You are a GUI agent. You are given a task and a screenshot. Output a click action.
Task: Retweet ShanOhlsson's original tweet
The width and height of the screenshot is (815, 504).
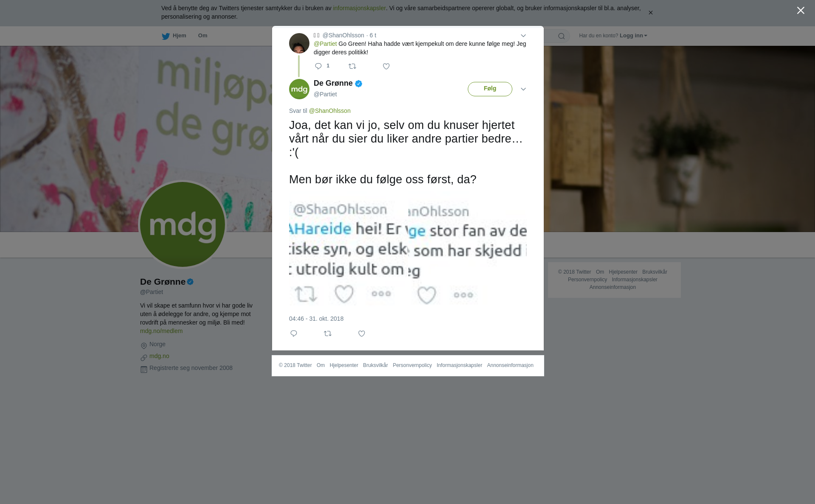pyautogui.click(x=352, y=66)
